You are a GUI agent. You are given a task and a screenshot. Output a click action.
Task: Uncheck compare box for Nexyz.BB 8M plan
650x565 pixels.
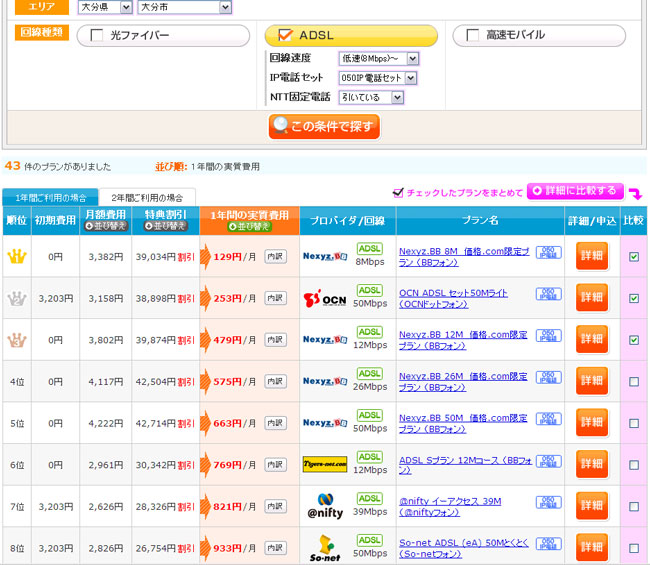pos(634,257)
